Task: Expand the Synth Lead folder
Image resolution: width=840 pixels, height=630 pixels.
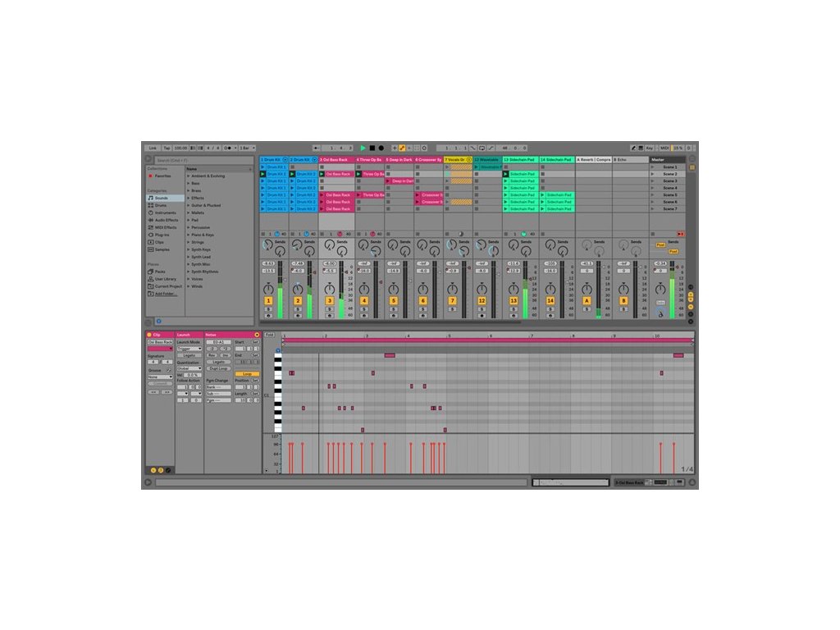Action: point(189,257)
